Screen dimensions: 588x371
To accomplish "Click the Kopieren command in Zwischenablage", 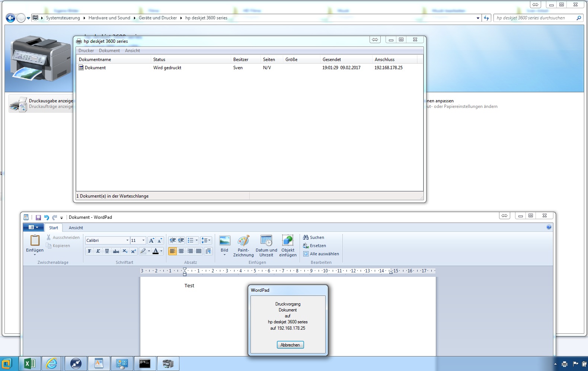I will point(58,246).
